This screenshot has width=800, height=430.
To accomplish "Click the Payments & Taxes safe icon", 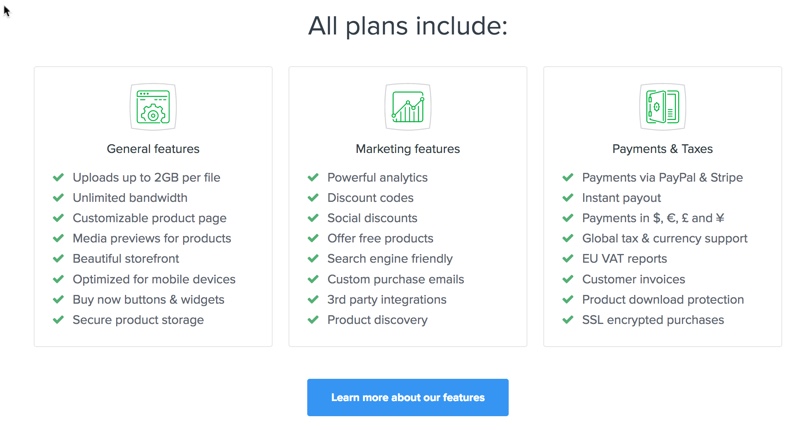I will click(662, 107).
